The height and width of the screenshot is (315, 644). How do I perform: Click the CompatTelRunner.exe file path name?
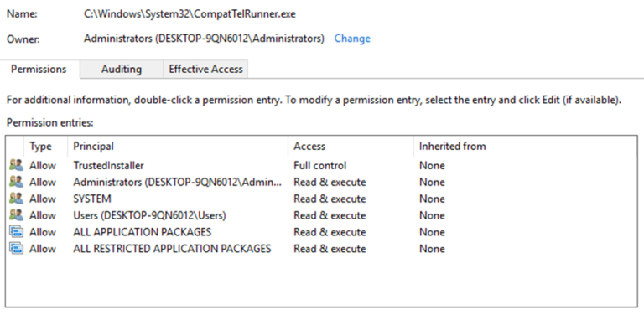coord(190,14)
